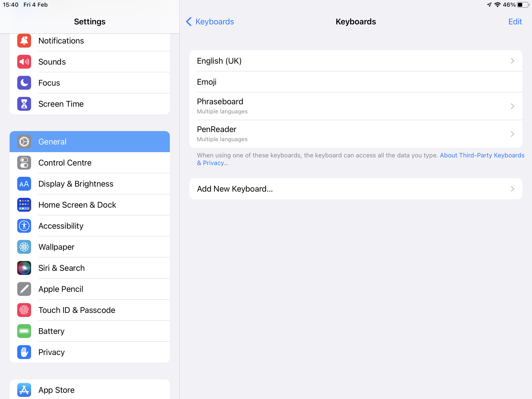Tap Edit to manage keyboards
The image size is (532, 399).
coord(515,22)
